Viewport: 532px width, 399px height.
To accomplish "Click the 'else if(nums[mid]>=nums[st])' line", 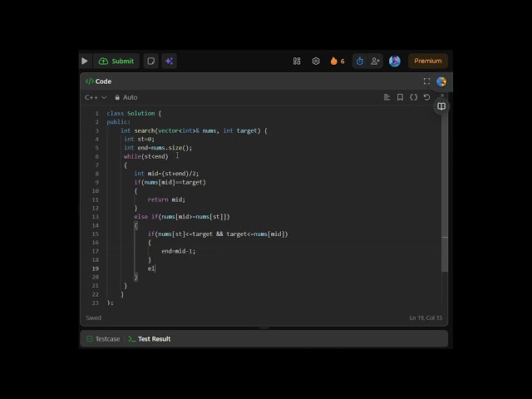I will (182, 216).
